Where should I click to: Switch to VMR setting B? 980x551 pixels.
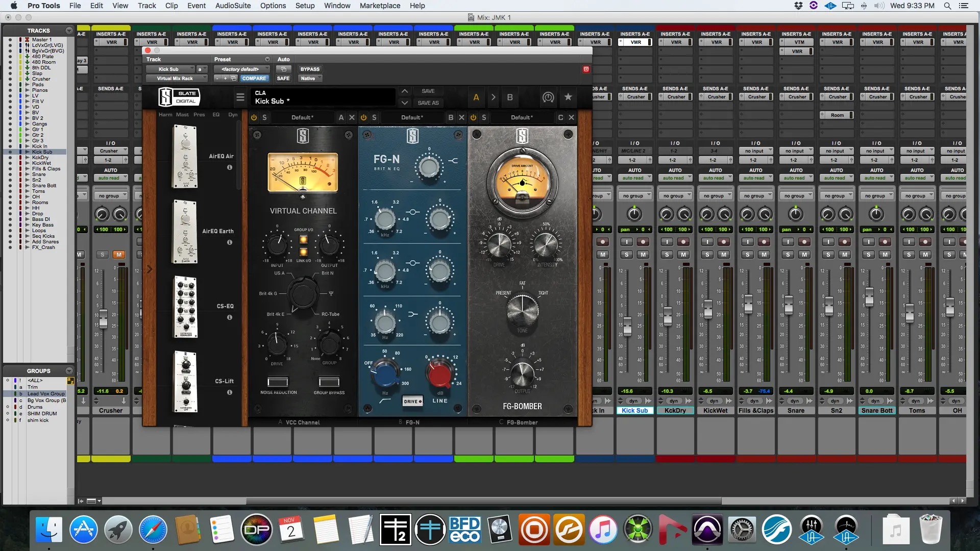509,97
